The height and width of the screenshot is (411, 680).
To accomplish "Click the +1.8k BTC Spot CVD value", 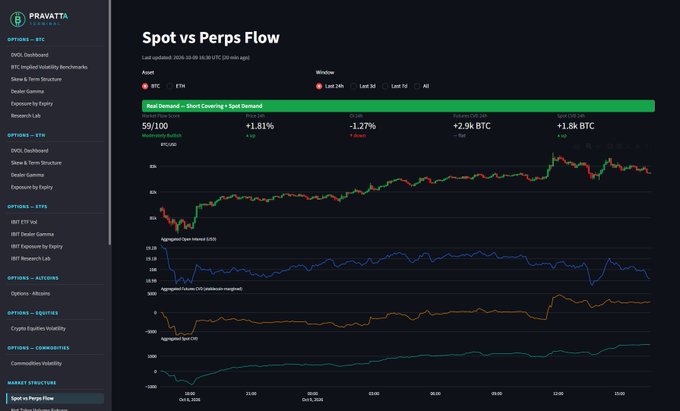I will coord(575,126).
